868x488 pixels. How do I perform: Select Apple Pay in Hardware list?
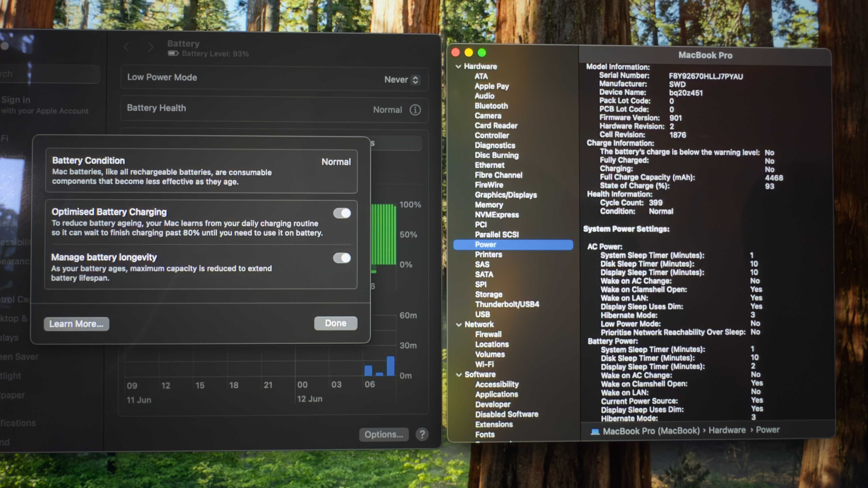[x=492, y=86]
